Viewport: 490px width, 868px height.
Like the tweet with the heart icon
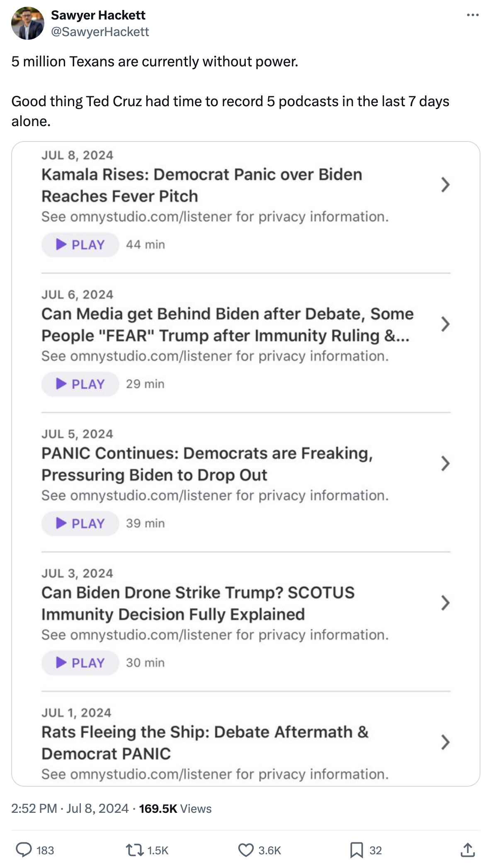246,850
